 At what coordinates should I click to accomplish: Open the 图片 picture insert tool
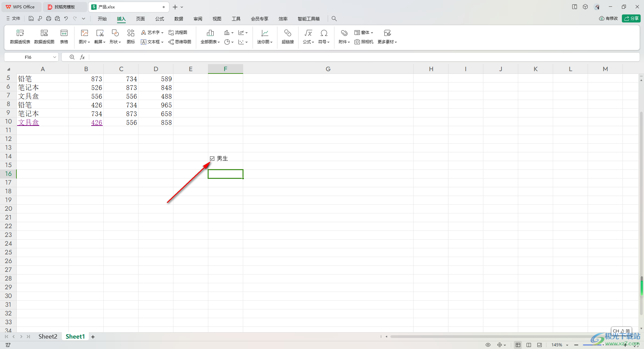[85, 37]
